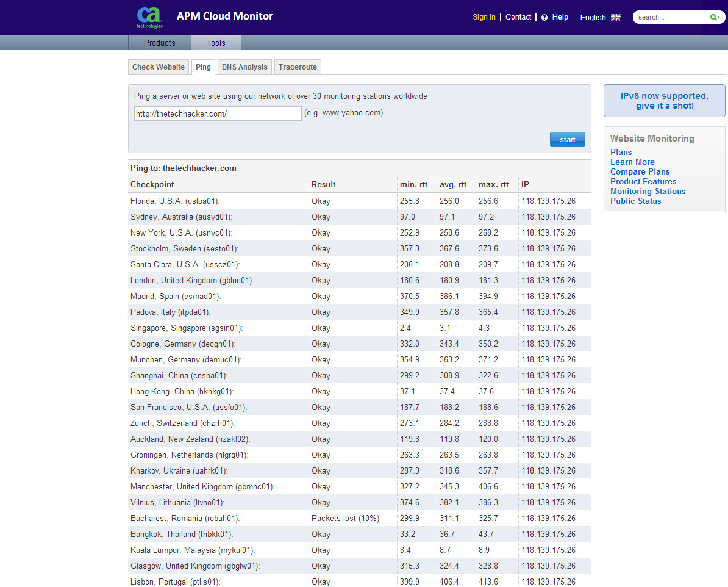
Task: Click the max. rtt column header
Action: (493, 184)
